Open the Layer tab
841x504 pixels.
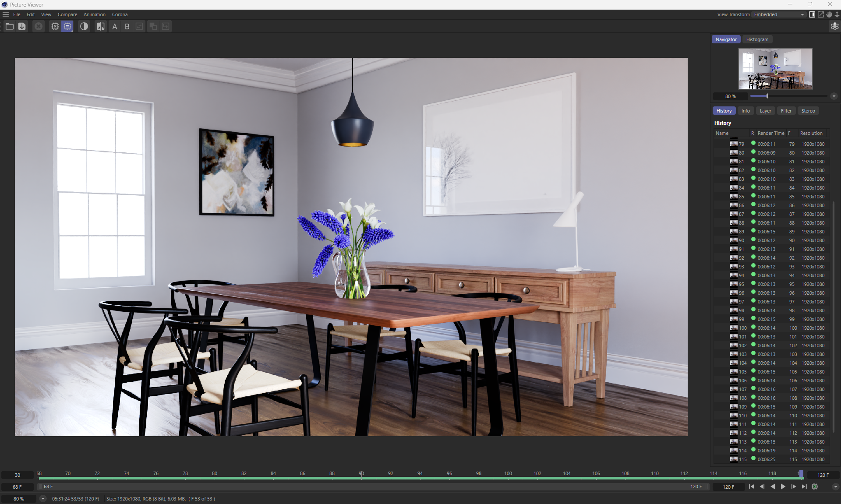tap(765, 111)
